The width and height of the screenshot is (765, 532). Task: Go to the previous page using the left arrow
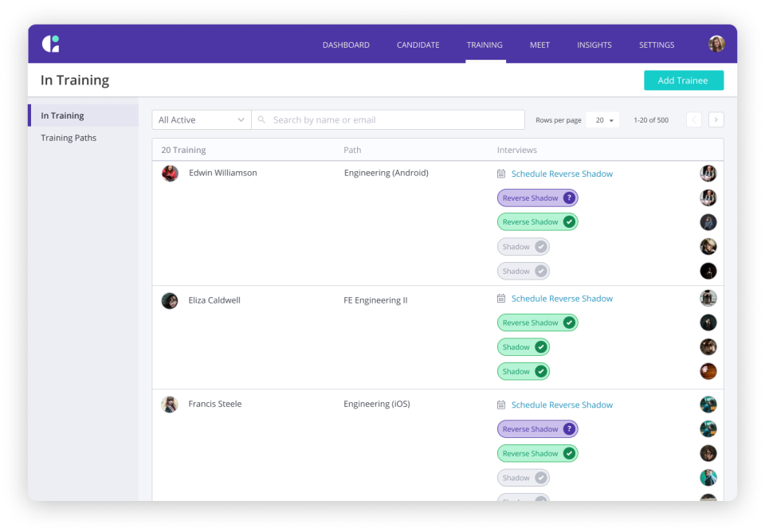[x=694, y=119]
